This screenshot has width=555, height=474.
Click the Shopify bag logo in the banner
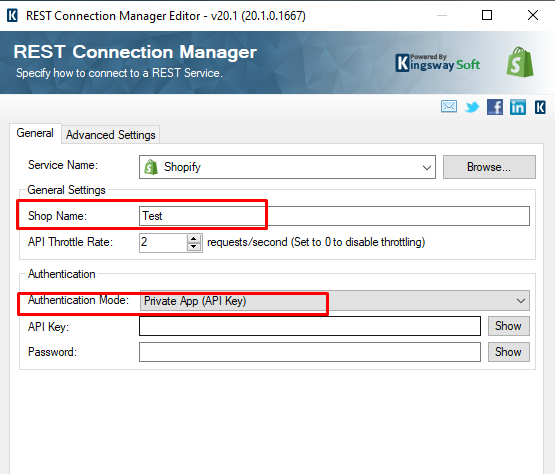pos(520,62)
